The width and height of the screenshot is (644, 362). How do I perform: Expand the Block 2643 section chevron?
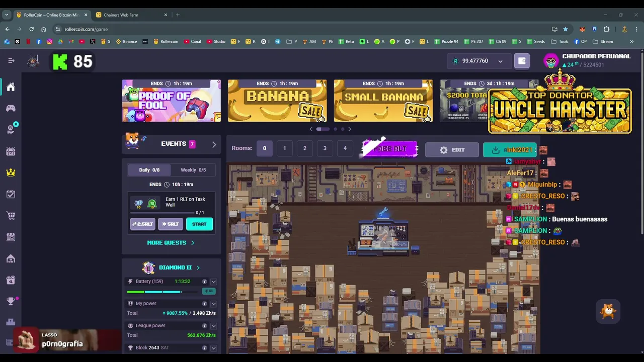tap(213, 348)
